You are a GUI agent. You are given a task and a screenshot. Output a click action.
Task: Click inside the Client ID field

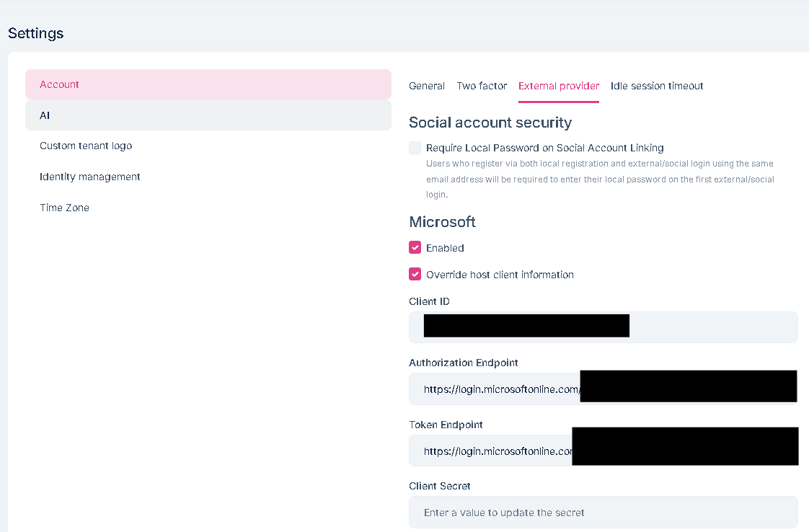[x=714, y=327]
